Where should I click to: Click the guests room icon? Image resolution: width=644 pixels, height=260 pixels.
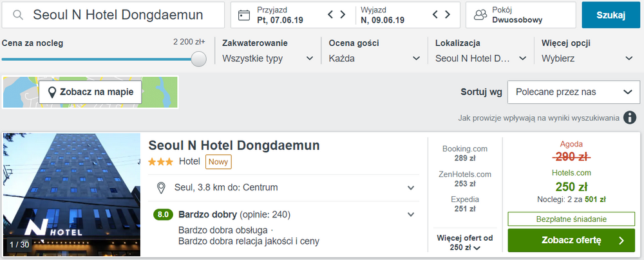click(480, 15)
